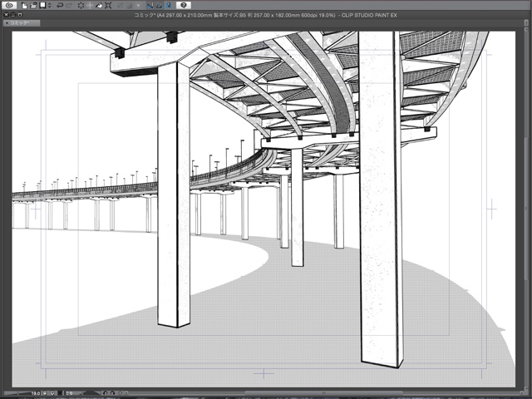Viewport: 532px width, 399px height.
Task: Click the Clip Studio logo button
Action: point(9,5)
